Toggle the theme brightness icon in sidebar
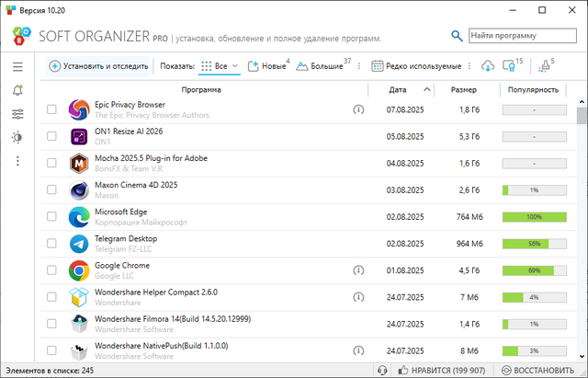The height and width of the screenshot is (378, 588). click(17, 137)
